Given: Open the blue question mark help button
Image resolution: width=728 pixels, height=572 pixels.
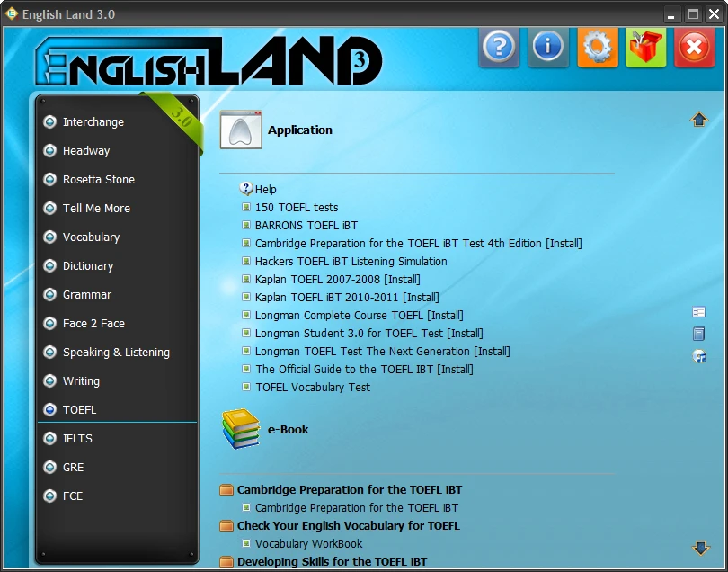Looking at the screenshot, I should (500, 48).
